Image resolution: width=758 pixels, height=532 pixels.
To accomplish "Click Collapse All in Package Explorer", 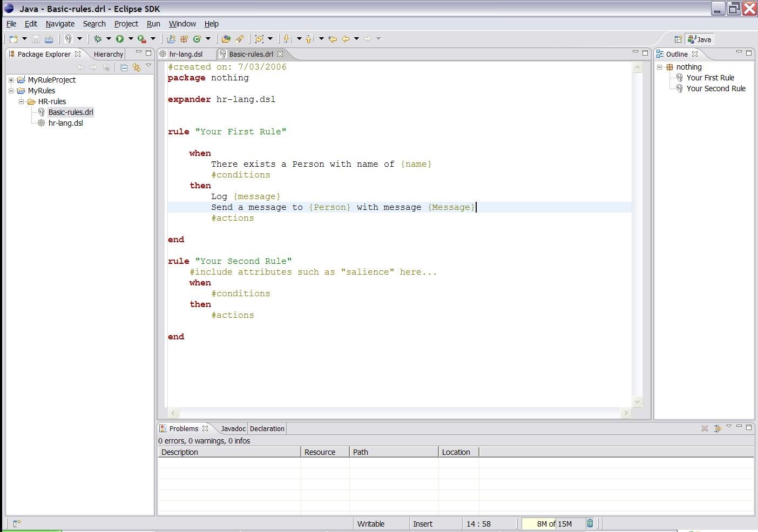I will pyautogui.click(x=124, y=67).
